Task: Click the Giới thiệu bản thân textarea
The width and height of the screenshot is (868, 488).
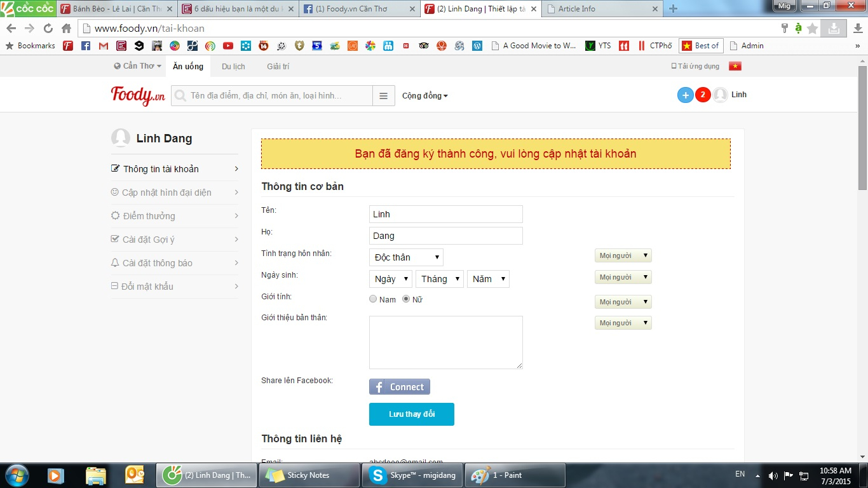Action: (445, 342)
